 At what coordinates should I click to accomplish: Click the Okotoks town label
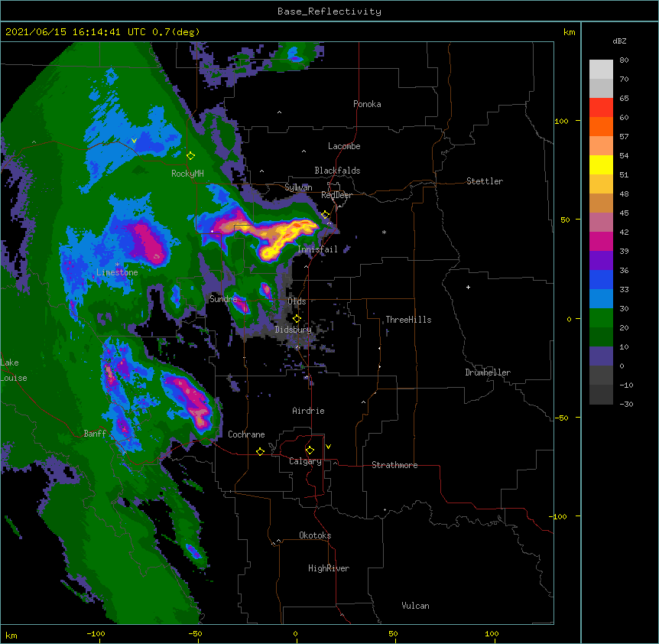tap(315, 535)
